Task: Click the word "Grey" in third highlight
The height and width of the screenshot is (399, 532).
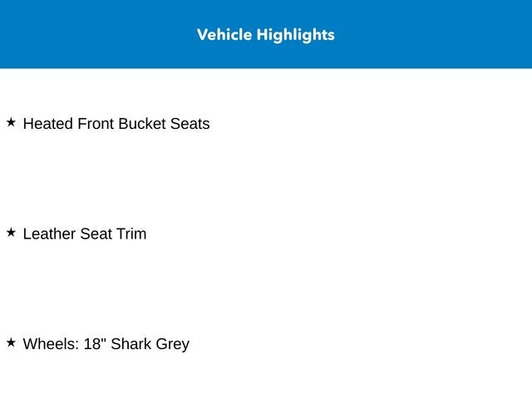Action: [173, 344]
